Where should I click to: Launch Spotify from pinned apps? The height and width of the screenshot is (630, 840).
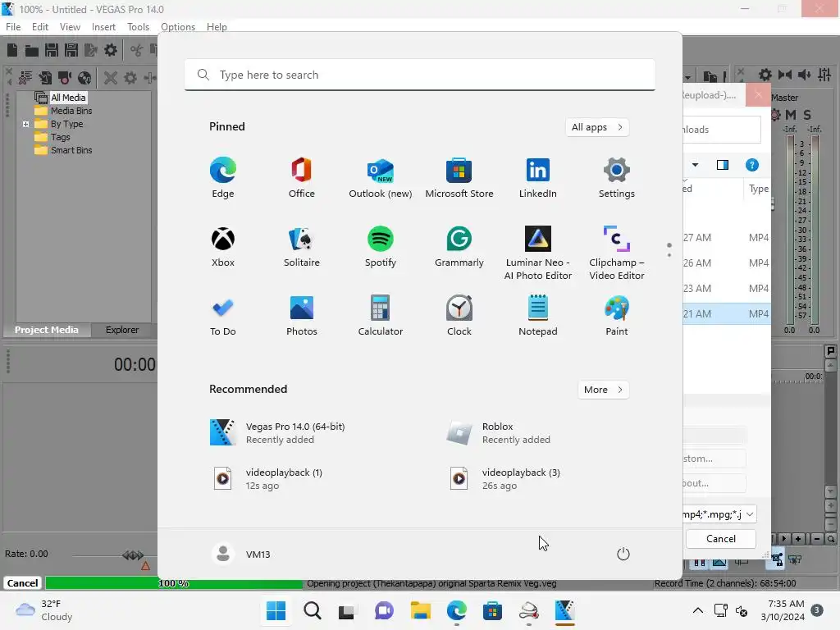point(381,247)
